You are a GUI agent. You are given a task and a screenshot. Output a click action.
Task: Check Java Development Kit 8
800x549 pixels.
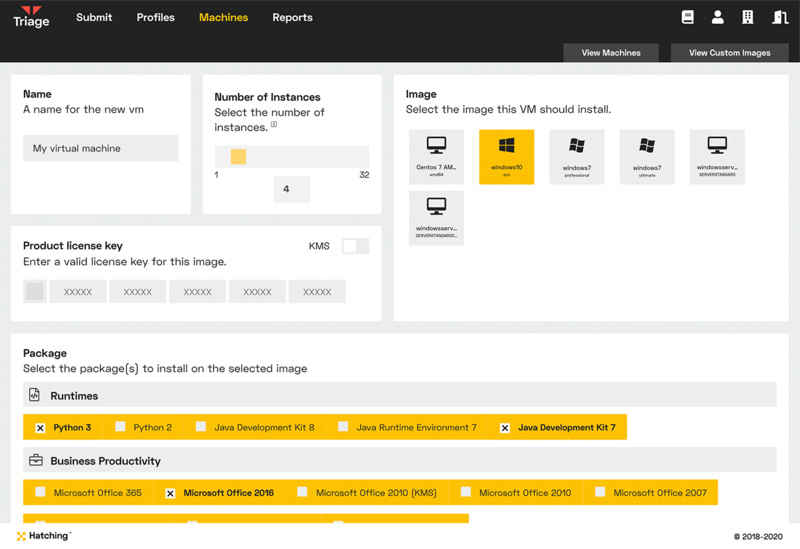pos(201,427)
